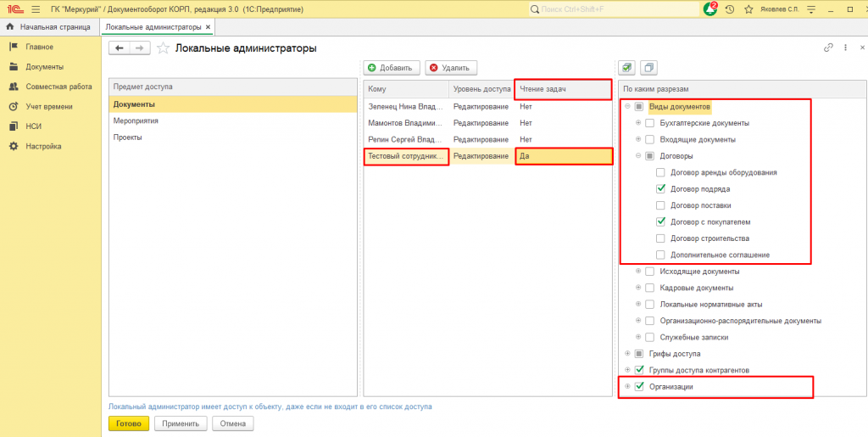Uncheck Договор с покупателем checkbox
868x437 pixels.
(x=660, y=221)
